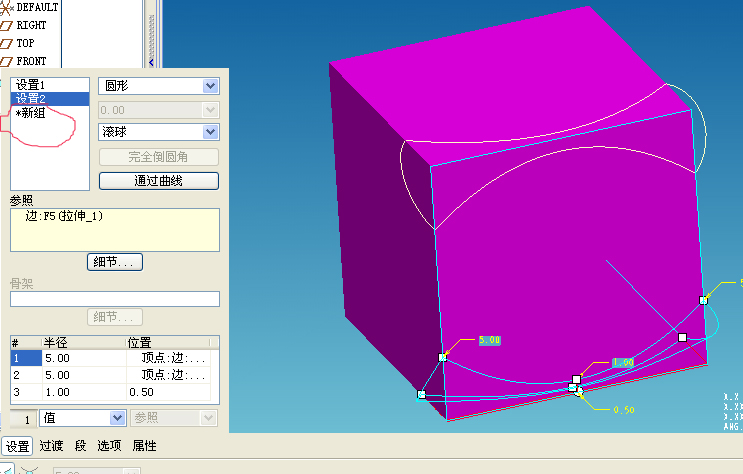Click the greyed-out 完全倒圆角 button
743x474 pixels.
pyautogui.click(x=159, y=157)
